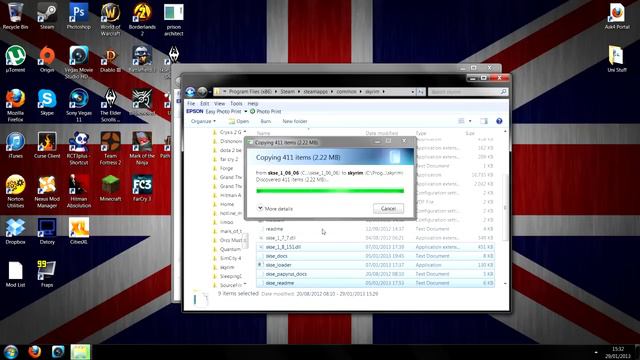Select the Vegas Movie Studio HD icon
This screenshot has width=640, height=360.
78,62
